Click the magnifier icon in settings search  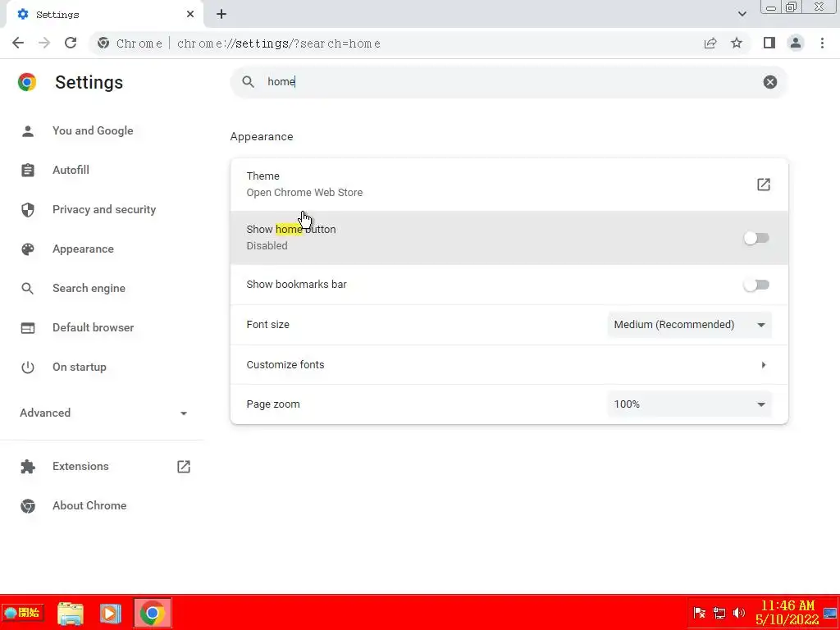click(248, 82)
